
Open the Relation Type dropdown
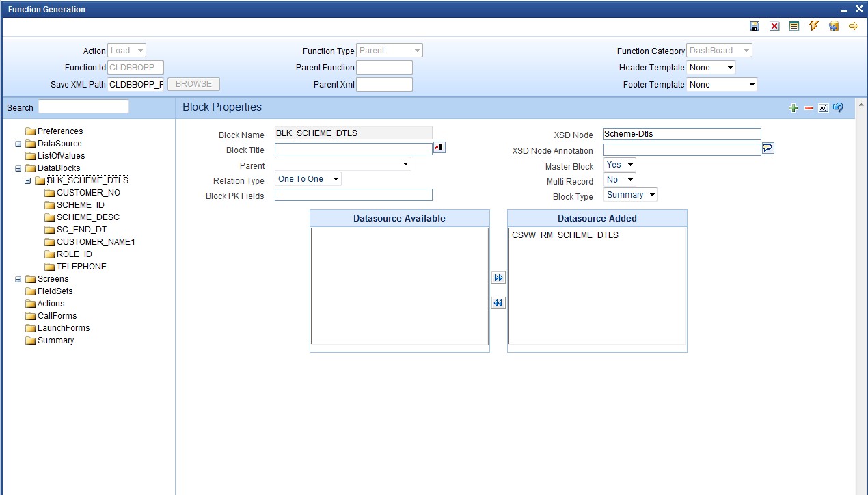[x=308, y=179]
